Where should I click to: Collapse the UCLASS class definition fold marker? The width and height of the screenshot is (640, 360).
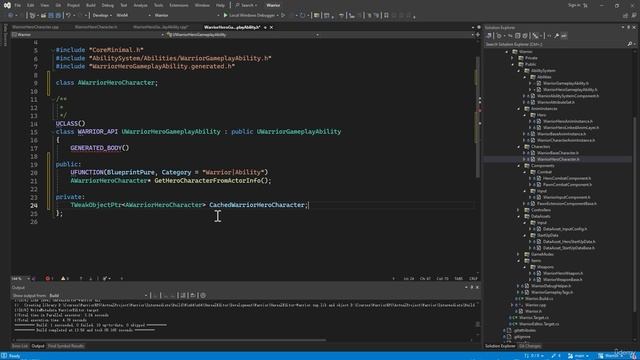[x=53, y=132]
